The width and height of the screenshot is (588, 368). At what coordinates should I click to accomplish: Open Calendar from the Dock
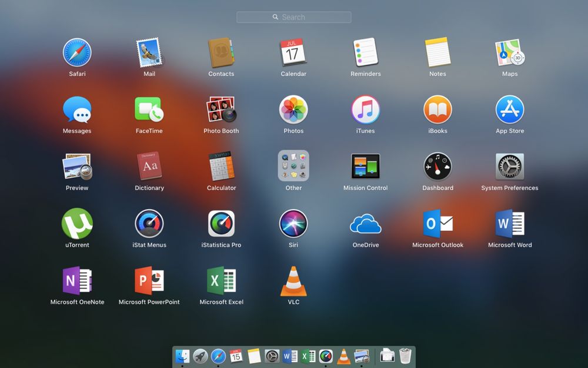pos(236,356)
